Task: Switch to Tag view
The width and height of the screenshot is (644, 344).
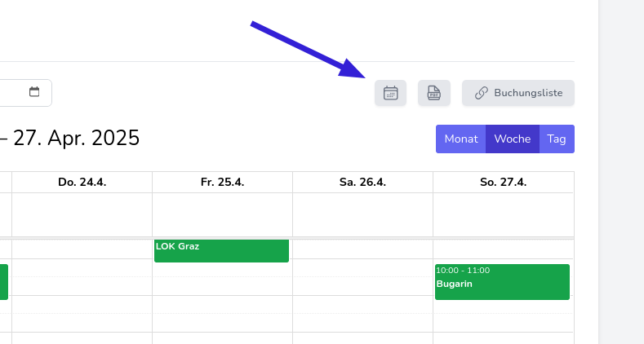Action: point(557,139)
